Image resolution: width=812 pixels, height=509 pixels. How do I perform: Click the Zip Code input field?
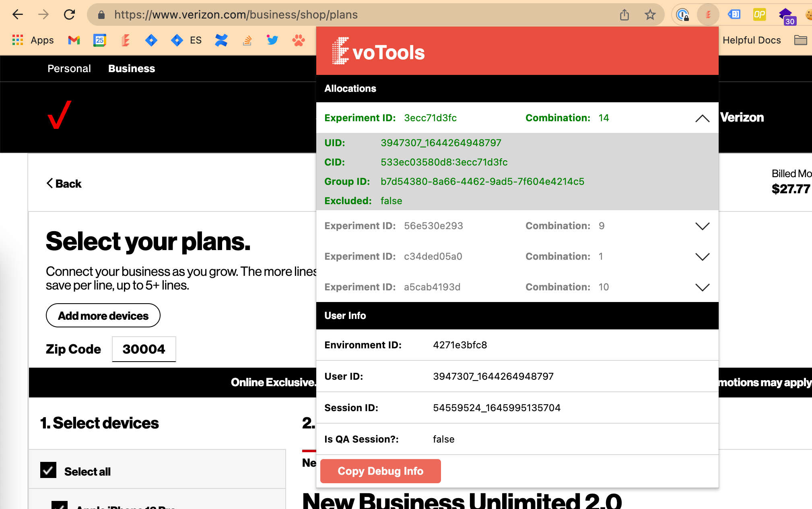(144, 349)
